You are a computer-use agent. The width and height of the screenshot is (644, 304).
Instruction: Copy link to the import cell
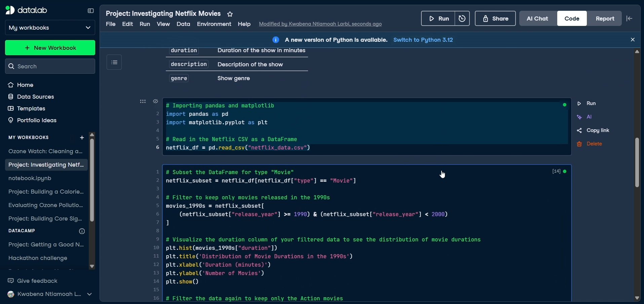point(594,130)
